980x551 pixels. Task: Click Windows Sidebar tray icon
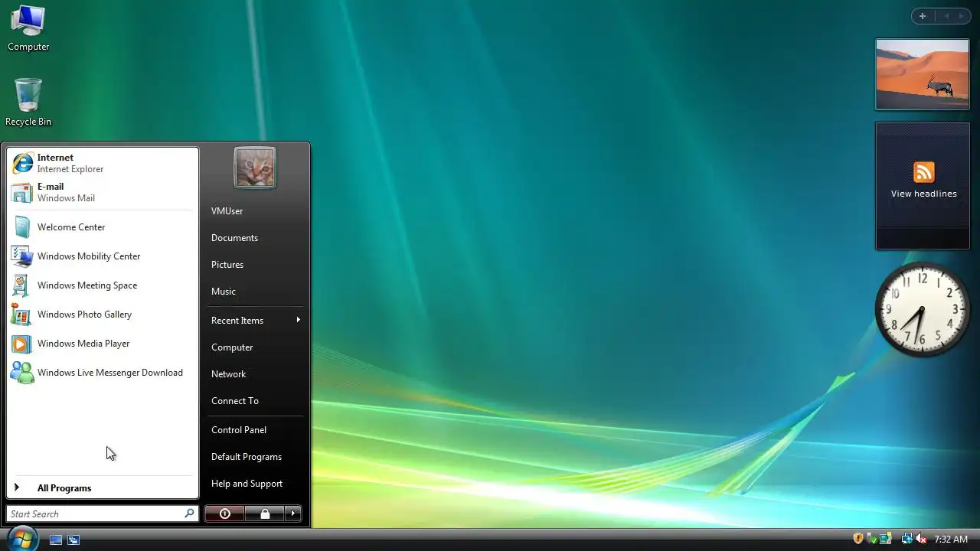(x=886, y=539)
